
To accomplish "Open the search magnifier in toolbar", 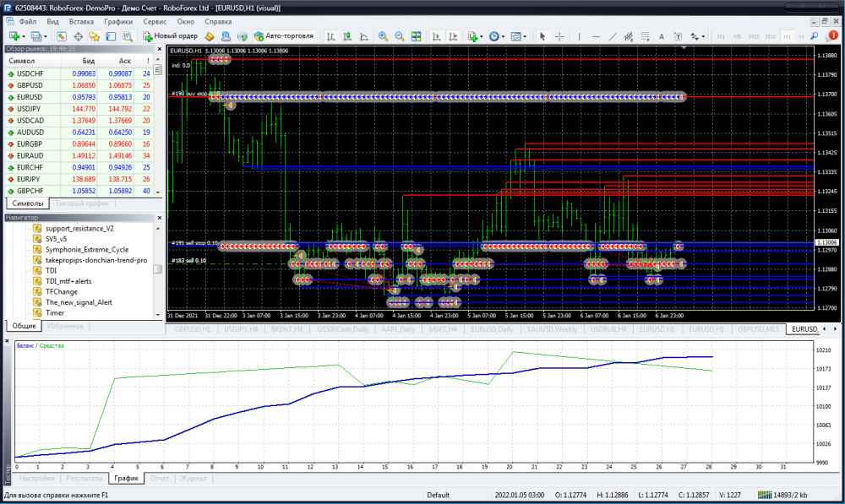I will (815, 36).
